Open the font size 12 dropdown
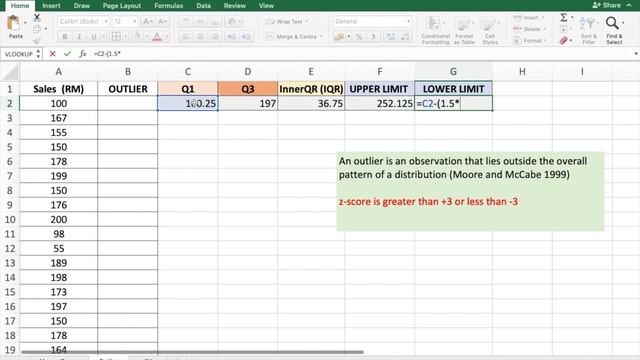Viewport: 640px width, 360px height. point(134,21)
